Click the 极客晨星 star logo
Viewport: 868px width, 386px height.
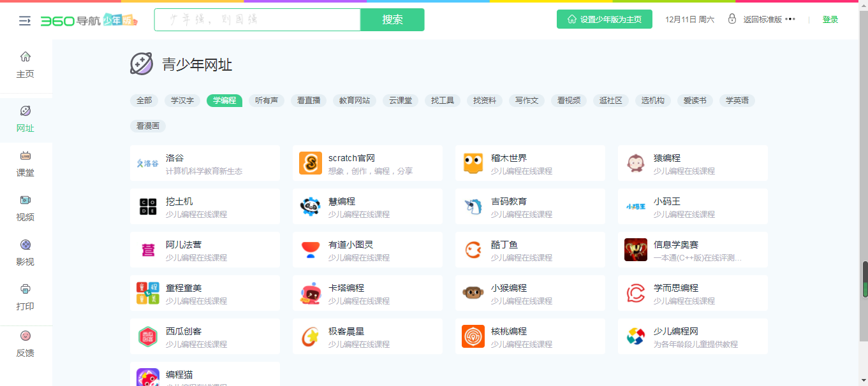coord(311,336)
